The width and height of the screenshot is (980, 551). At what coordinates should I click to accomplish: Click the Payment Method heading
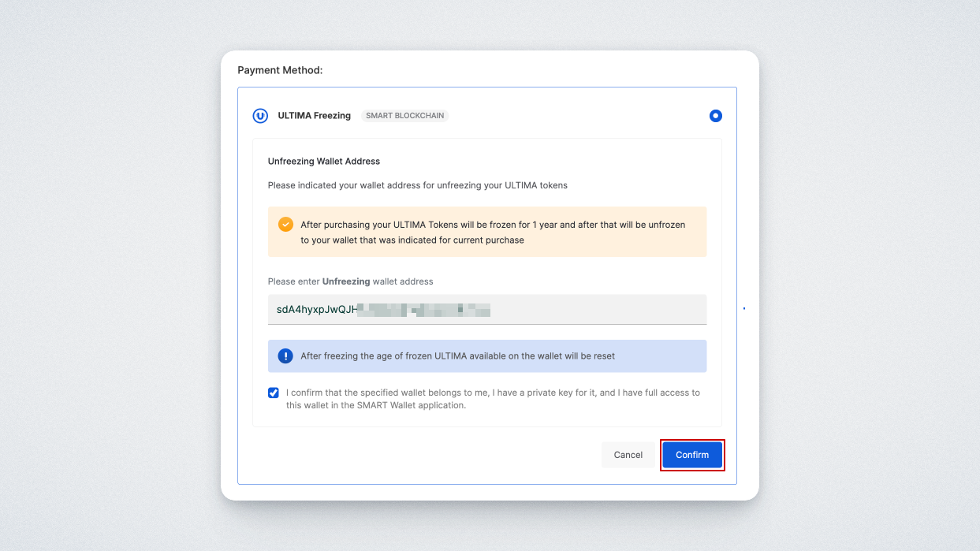(x=280, y=70)
